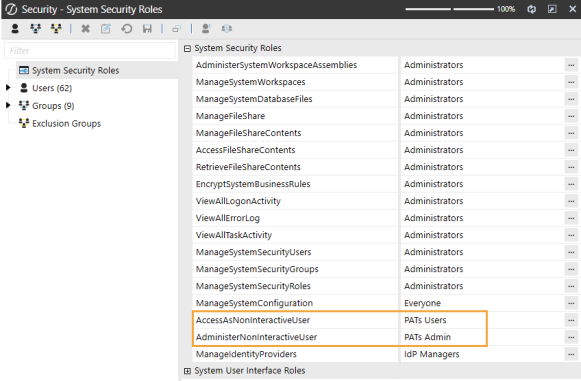Open ellipsis for AccessAsNonInteractiveUser role
The width and height of the screenshot is (581, 381).
pyautogui.click(x=571, y=321)
